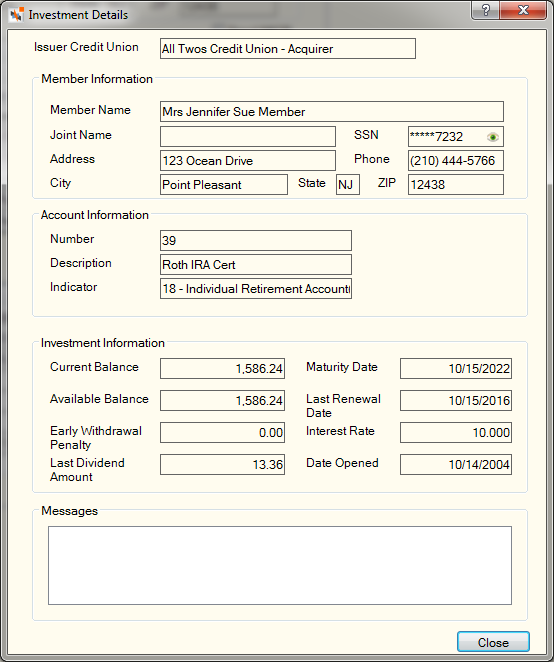Click the Member Information group label

(97, 79)
